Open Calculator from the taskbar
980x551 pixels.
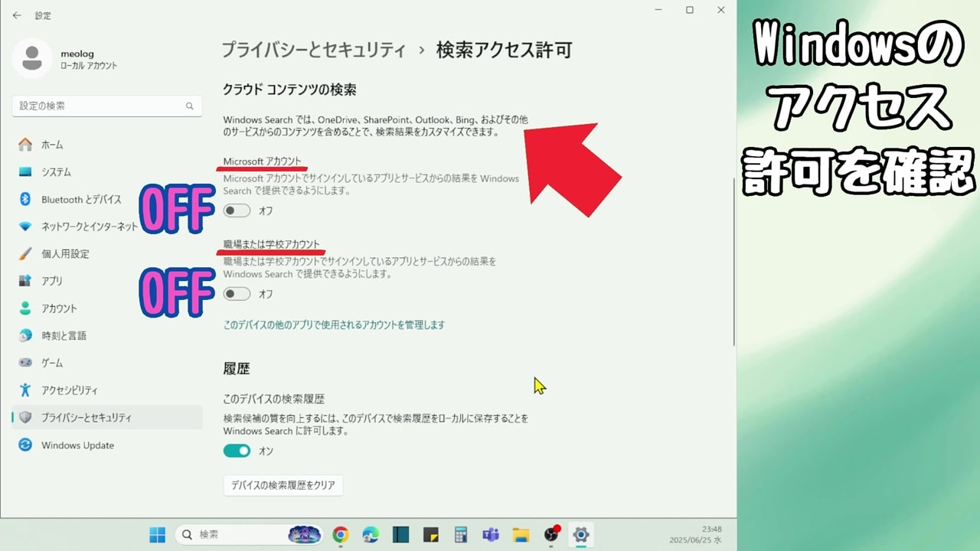pos(461,534)
